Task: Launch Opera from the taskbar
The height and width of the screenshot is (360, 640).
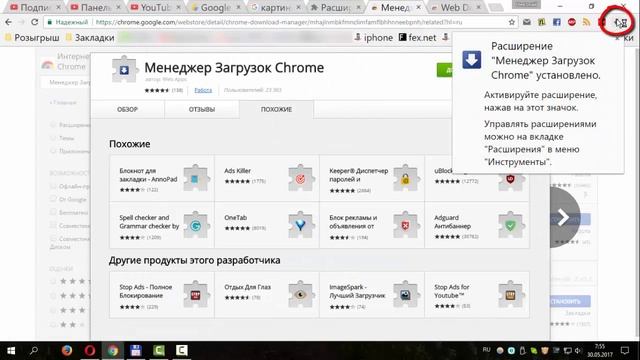Action: [90, 350]
